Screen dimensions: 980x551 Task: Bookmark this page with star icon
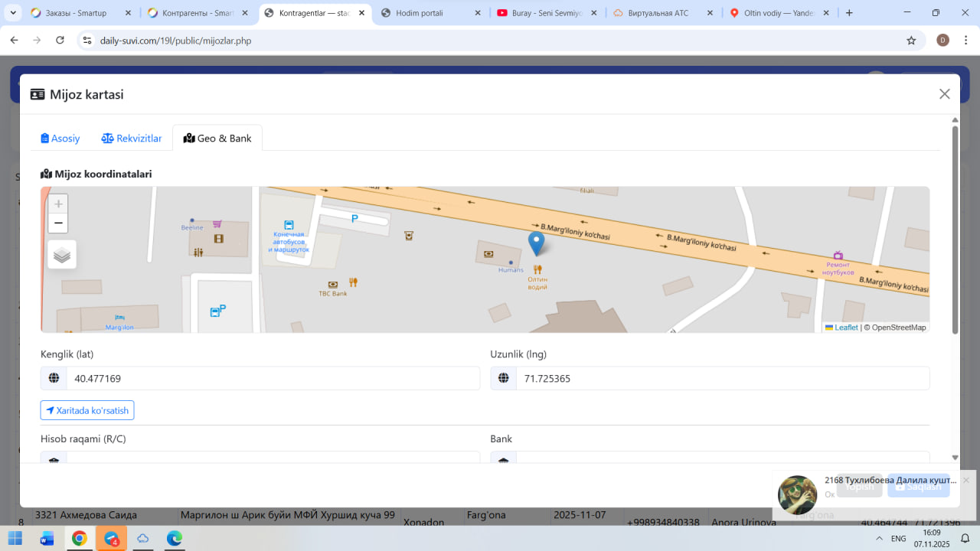[911, 41]
